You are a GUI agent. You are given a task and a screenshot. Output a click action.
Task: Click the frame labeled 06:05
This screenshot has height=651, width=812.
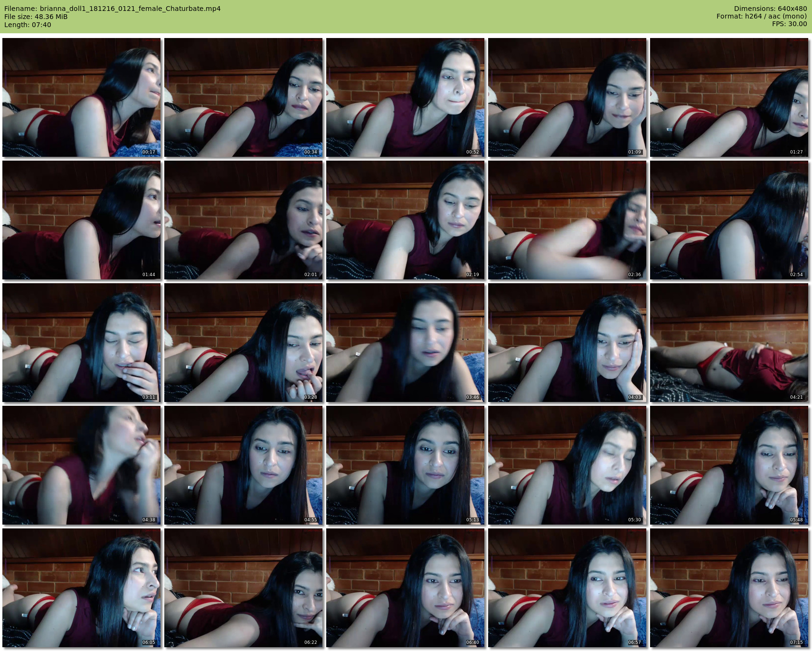point(81,588)
